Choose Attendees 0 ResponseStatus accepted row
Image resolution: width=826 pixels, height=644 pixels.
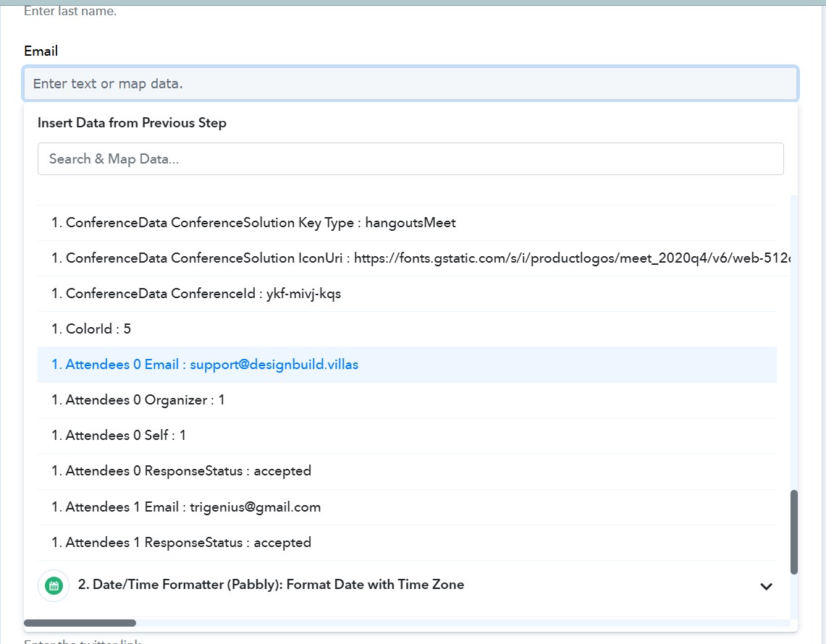407,471
